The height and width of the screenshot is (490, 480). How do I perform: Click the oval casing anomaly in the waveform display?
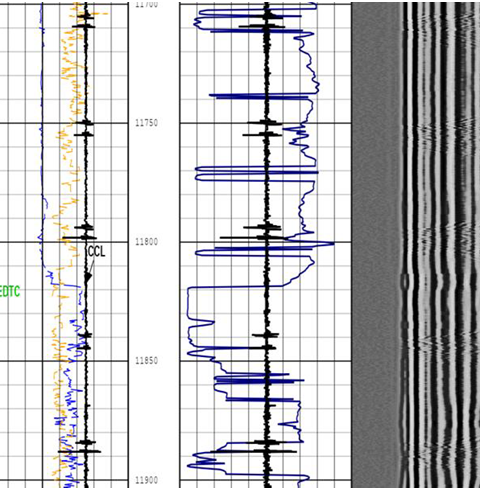coord(405,282)
